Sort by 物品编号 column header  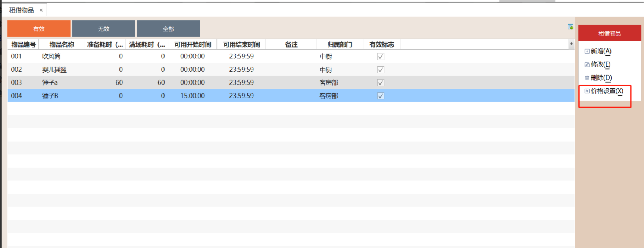click(24, 45)
